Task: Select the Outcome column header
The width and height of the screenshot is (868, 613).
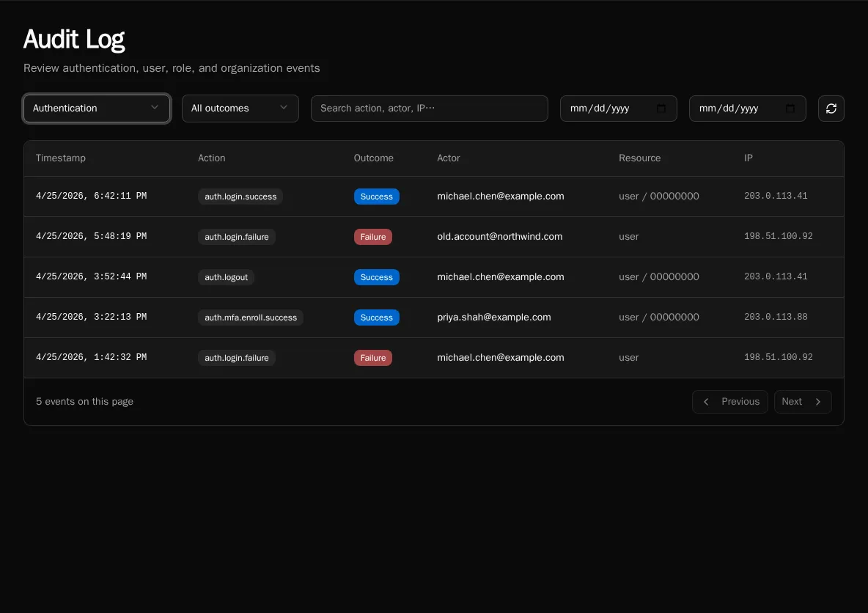Action: pos(373,158)
